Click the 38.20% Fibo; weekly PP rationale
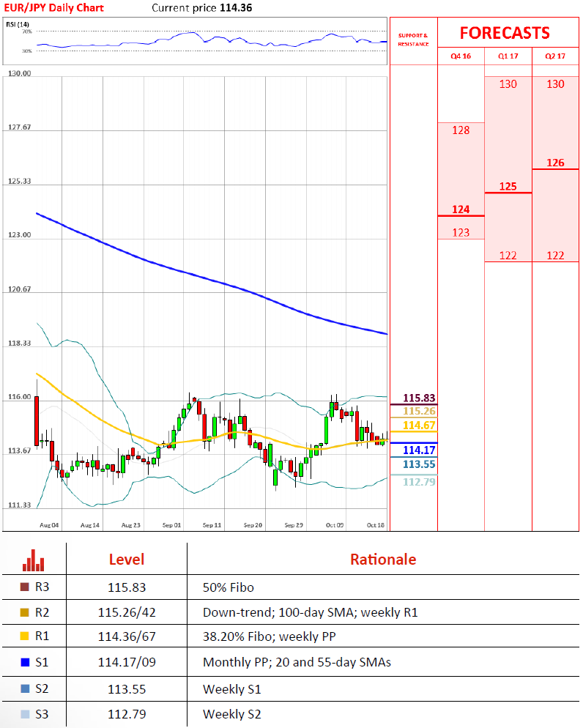 tap(270, 636)
